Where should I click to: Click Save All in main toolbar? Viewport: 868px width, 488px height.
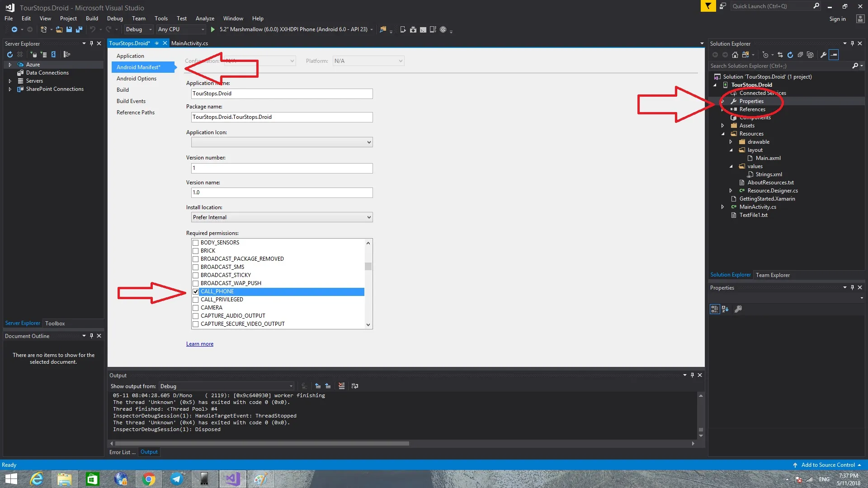point(79,29)
